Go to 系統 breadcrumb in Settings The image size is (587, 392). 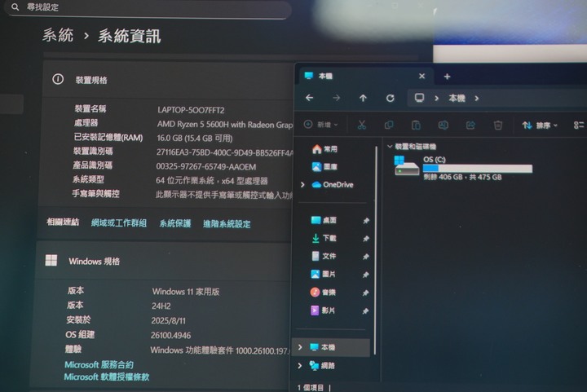(58, 35)
